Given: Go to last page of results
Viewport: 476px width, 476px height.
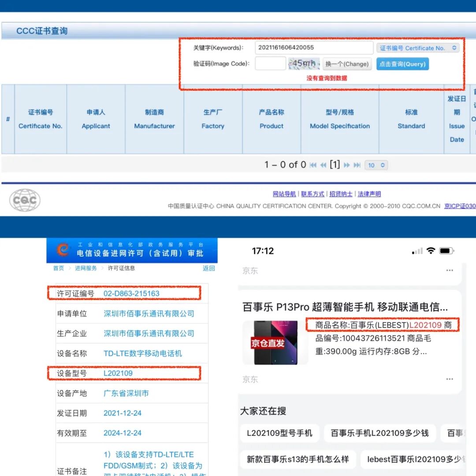Looking at the screenshot, I should pos(357,165).
